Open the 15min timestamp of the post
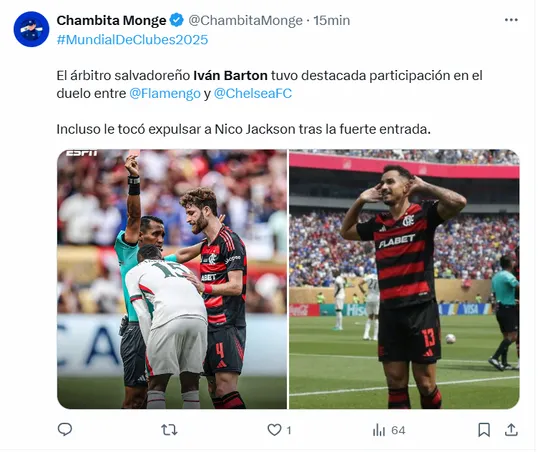 pos(331,20)
